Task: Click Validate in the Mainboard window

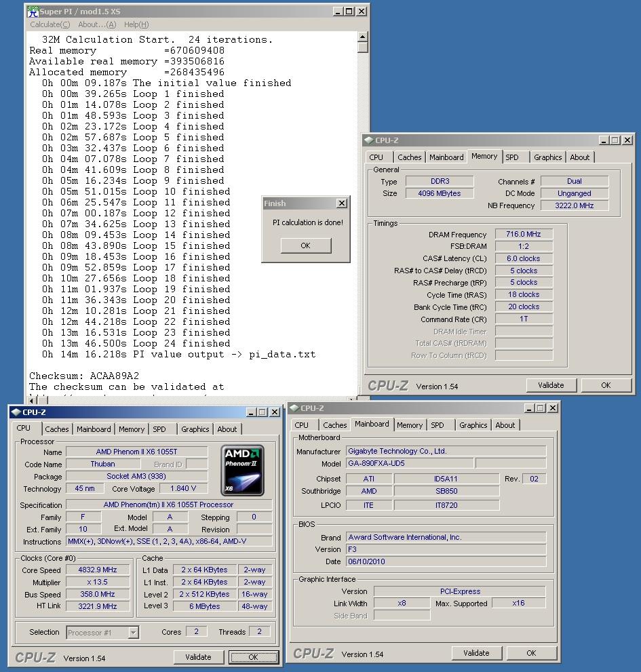Action: point(476,653)
